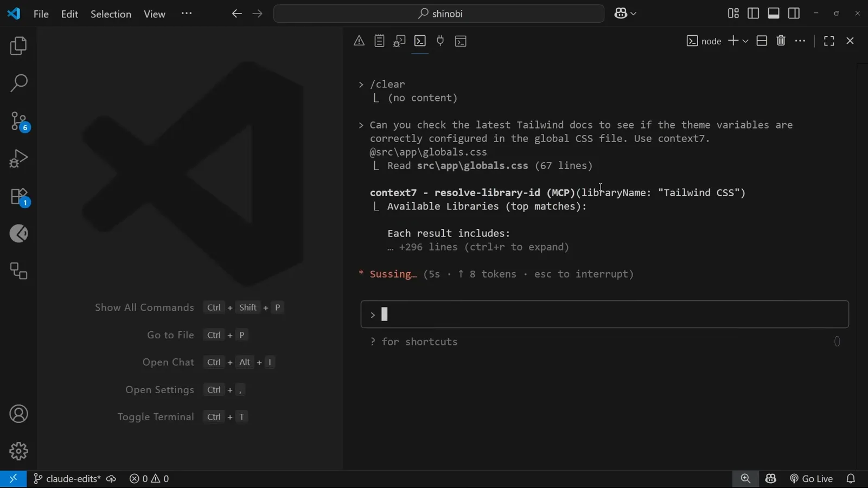Image resolution: width=868 pixels, height=488 pixels.
Task: Select the node terminal label
Action: (704, 41)
